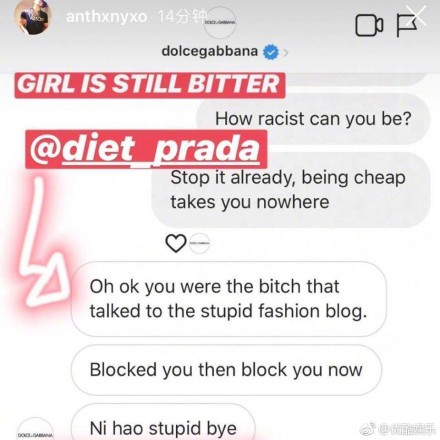Tap the small D&G seen avatar beside heart

[199, 243]
